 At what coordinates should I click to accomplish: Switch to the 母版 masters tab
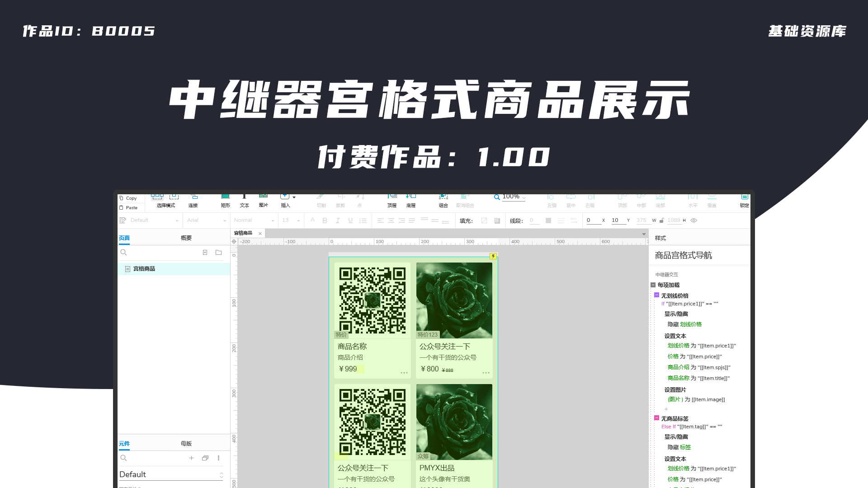tap(186, 444)
